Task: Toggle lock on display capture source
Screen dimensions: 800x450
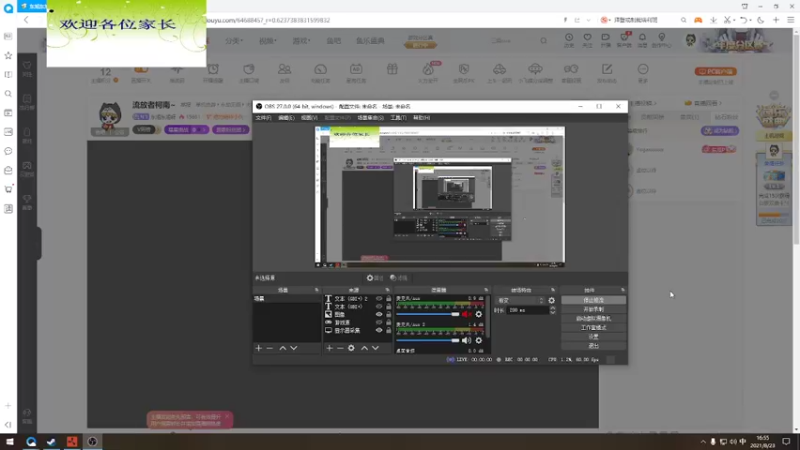Action: (x=389, y=330)
